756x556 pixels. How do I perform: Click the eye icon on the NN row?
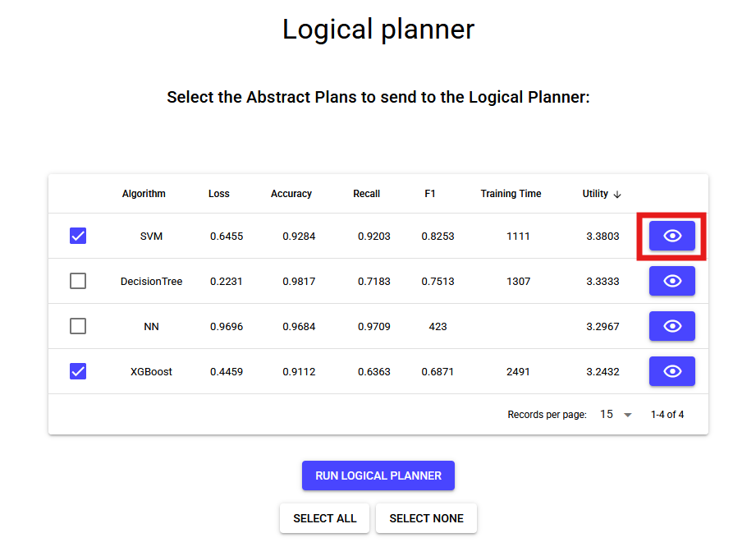tap(671, 326)
